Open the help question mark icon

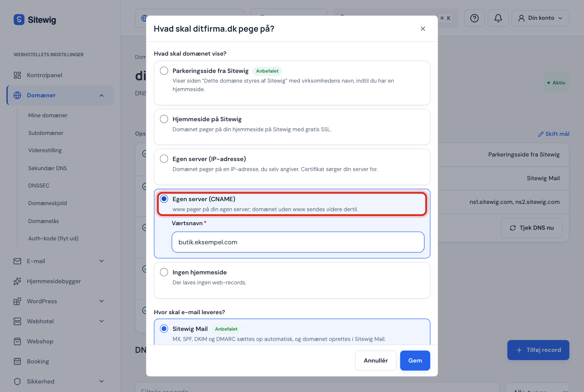coord(474,18)
